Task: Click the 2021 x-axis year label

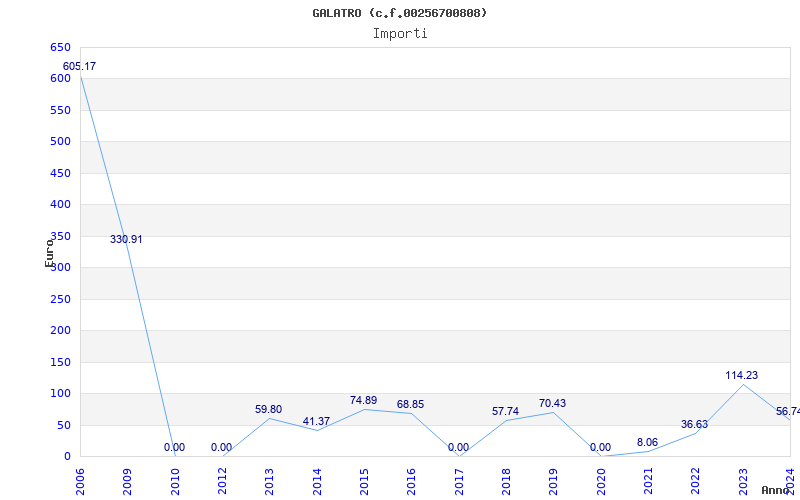Action: pos(648,482)
